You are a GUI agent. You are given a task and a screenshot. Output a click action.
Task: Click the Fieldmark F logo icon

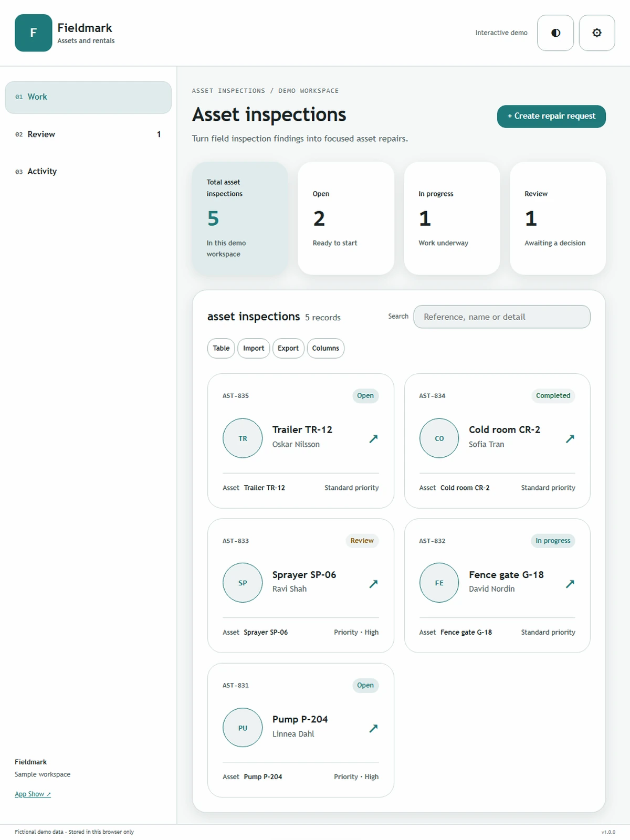(x=34, y=33)
